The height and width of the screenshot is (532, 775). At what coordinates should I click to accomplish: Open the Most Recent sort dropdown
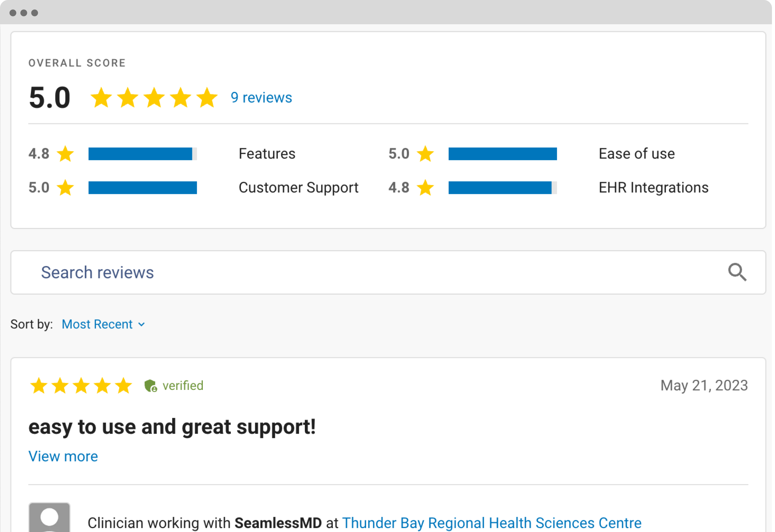click(x=97, y=324)
